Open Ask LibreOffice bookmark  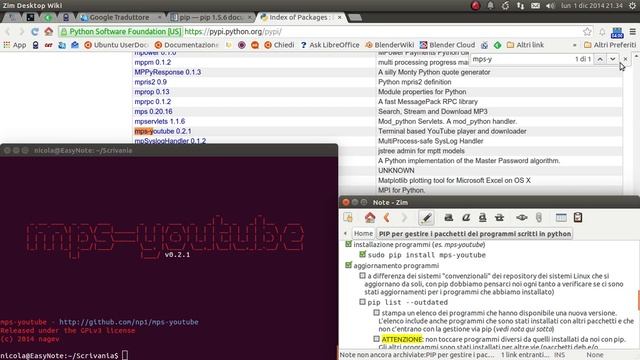tap(330, 45)
